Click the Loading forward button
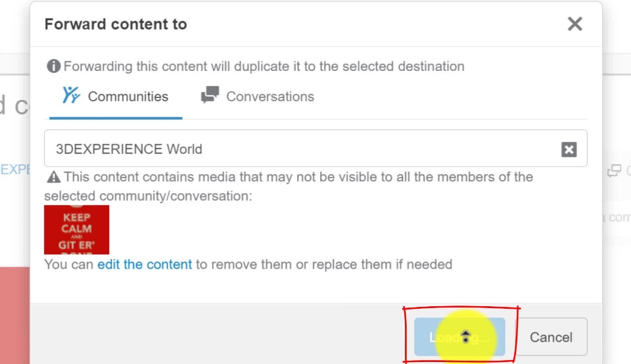Image resolution: width=631 pixels, height=364 pixels. (459, 337)
